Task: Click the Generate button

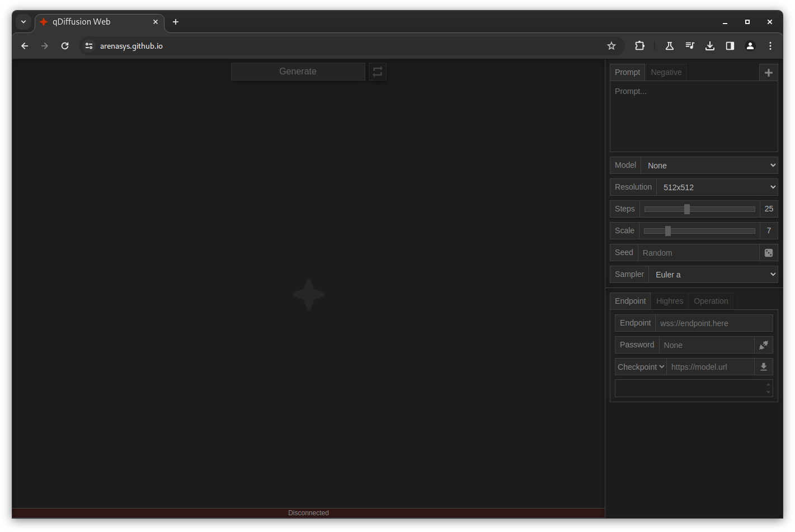Action: pos(298,72)
